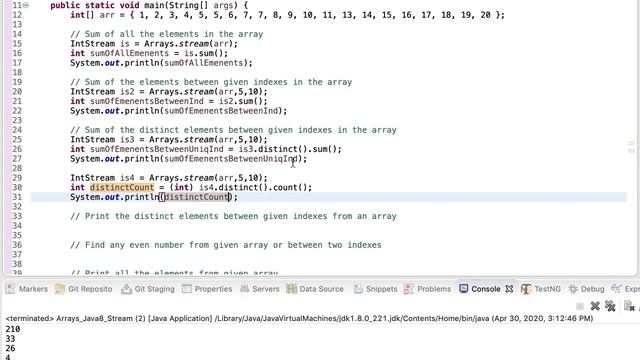The height and width of the screenshot is (360, 640).
Task: Click console output value 210
Action: click(x=13, y=329)
